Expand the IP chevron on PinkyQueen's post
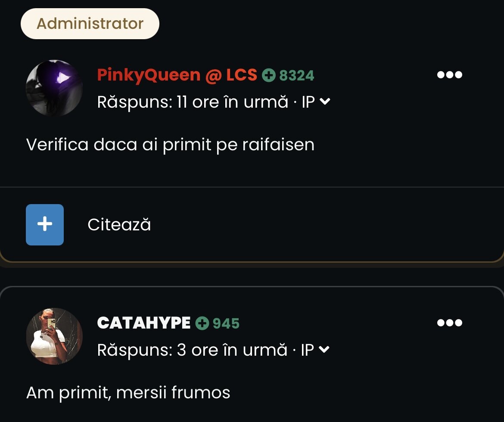This screenshot has height=422, width=504. point(325,102)
